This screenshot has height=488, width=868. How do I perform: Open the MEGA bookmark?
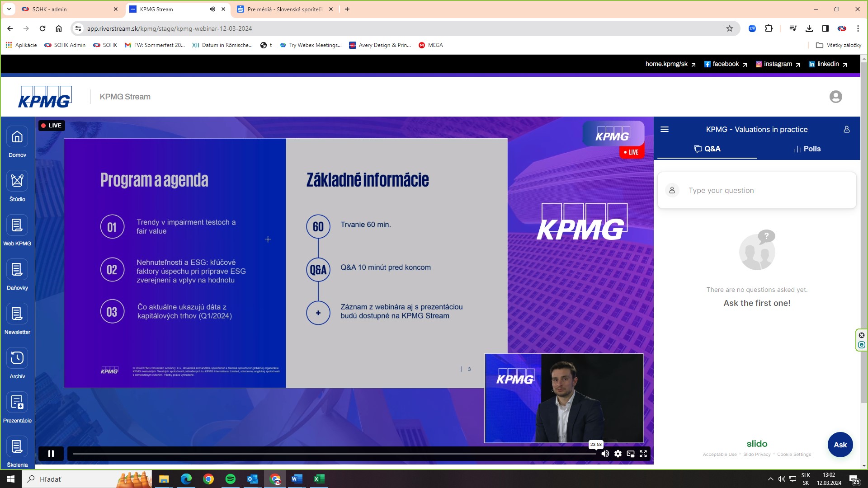pos(431,45)
